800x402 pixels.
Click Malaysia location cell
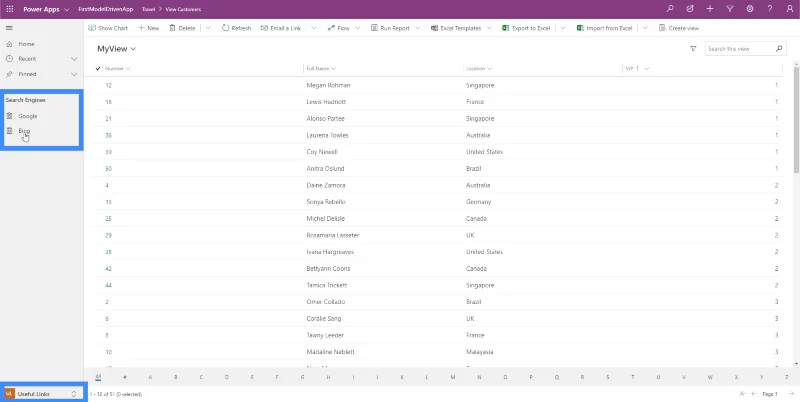pos(480,352)
